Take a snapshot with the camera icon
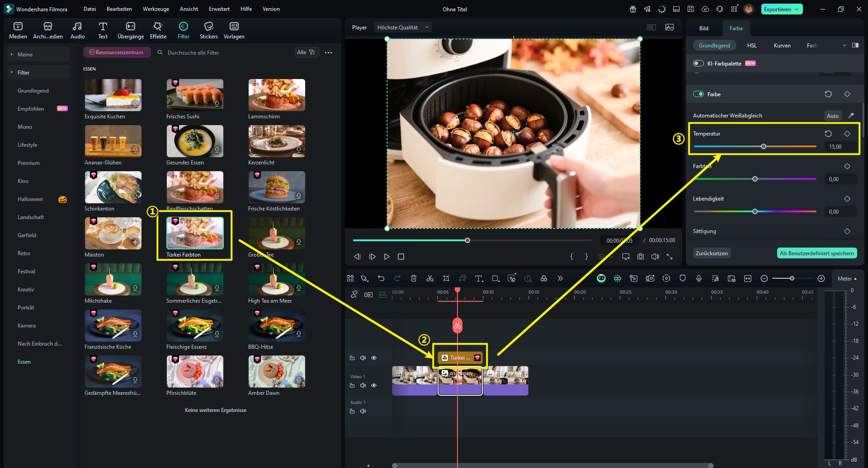868x468 pixels. (640, 257)
